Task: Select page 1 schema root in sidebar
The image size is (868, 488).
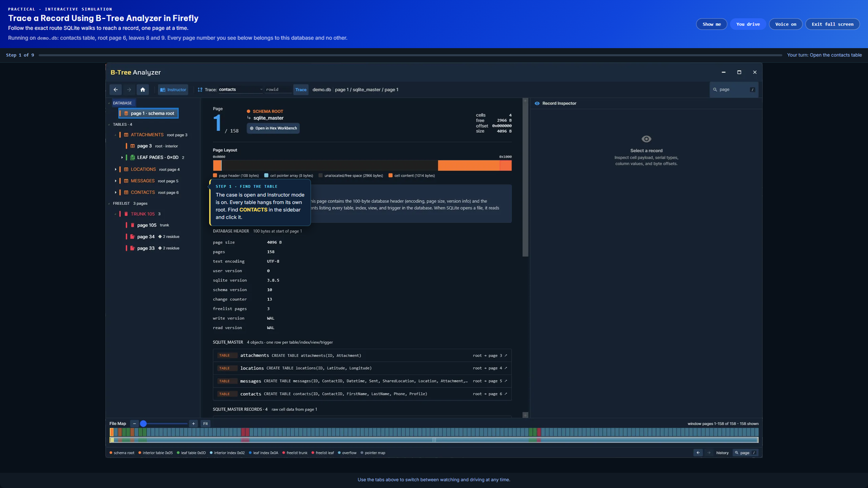Action: tap(149, 113)
